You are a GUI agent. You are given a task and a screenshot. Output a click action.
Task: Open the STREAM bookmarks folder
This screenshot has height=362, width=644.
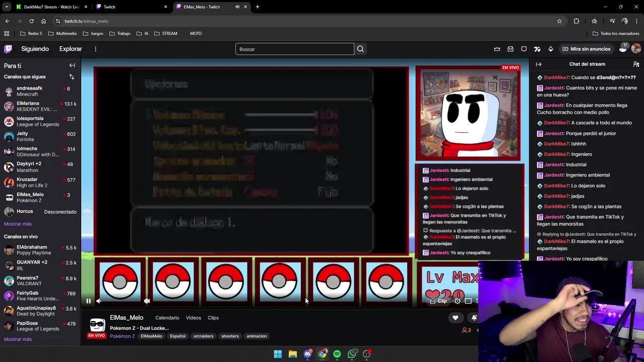pyautogui.click(x=166, y=34)
